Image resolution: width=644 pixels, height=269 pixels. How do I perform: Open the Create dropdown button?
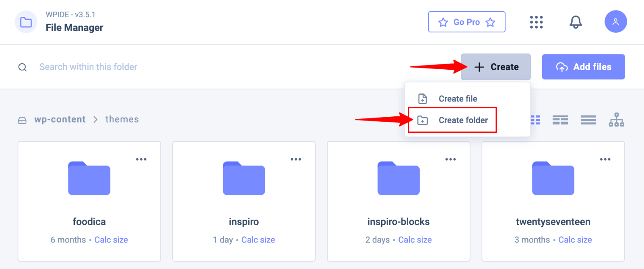496,67
